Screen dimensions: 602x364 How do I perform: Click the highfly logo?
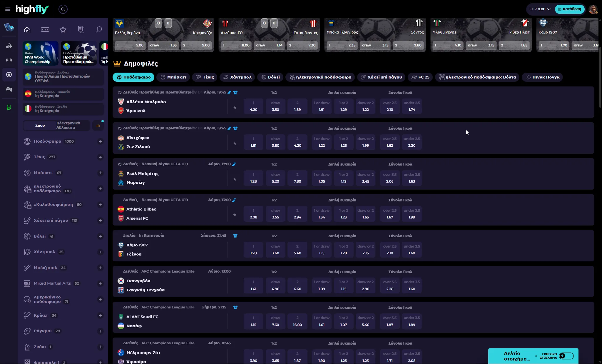click(32, 9)
